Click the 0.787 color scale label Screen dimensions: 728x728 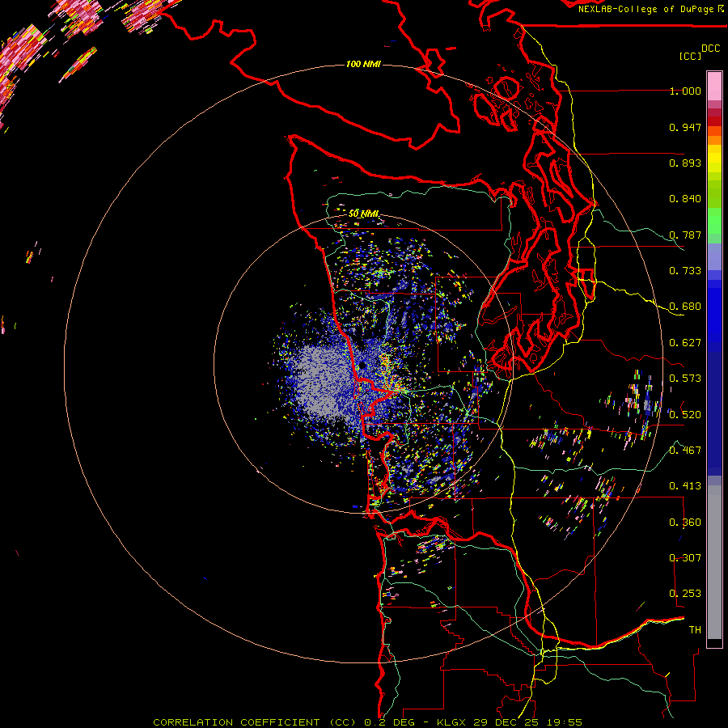tap(685, 235)
